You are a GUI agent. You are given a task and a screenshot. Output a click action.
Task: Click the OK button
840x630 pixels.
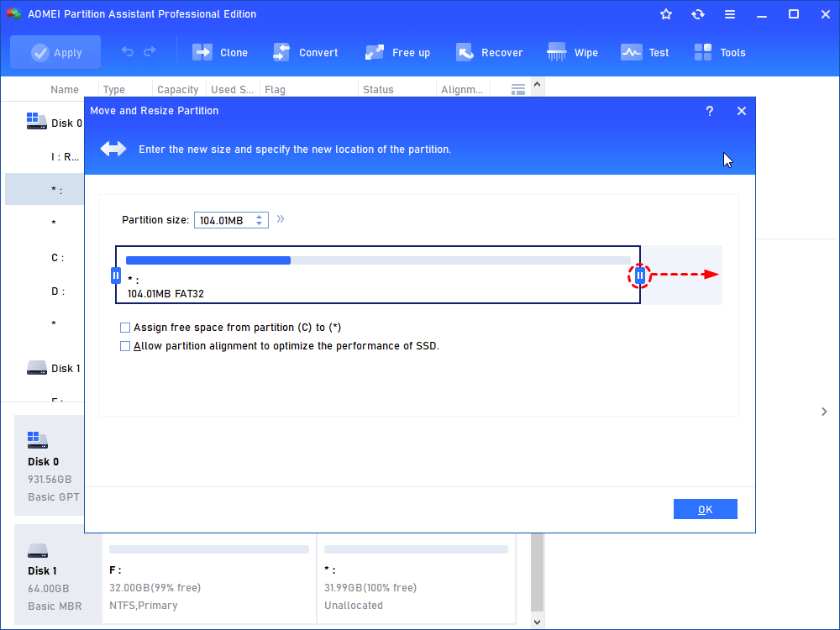tap(705, 509)
